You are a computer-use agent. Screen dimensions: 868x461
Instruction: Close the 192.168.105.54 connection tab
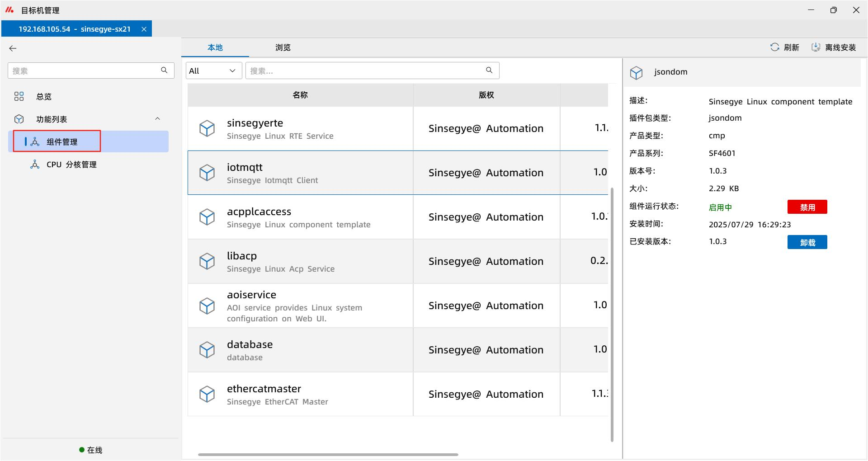click(x=144, y=29)
